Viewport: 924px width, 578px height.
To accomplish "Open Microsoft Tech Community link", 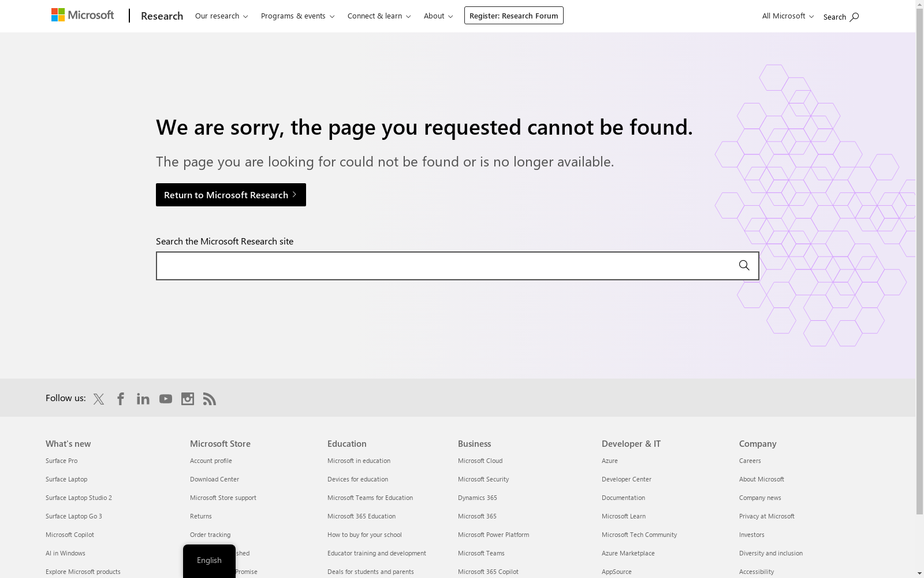I will pyautogui.click(x=639, y=535).
